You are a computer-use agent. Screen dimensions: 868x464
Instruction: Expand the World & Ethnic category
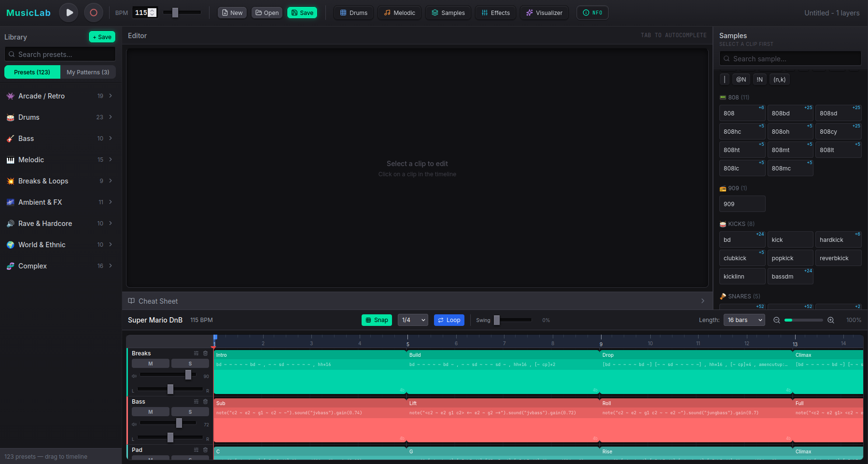(60, 245)
